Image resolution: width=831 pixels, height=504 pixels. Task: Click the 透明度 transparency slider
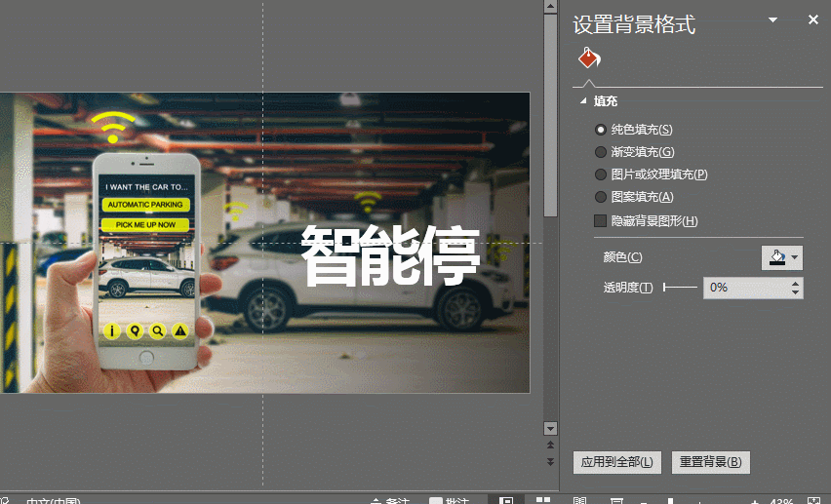click(681, 288)
